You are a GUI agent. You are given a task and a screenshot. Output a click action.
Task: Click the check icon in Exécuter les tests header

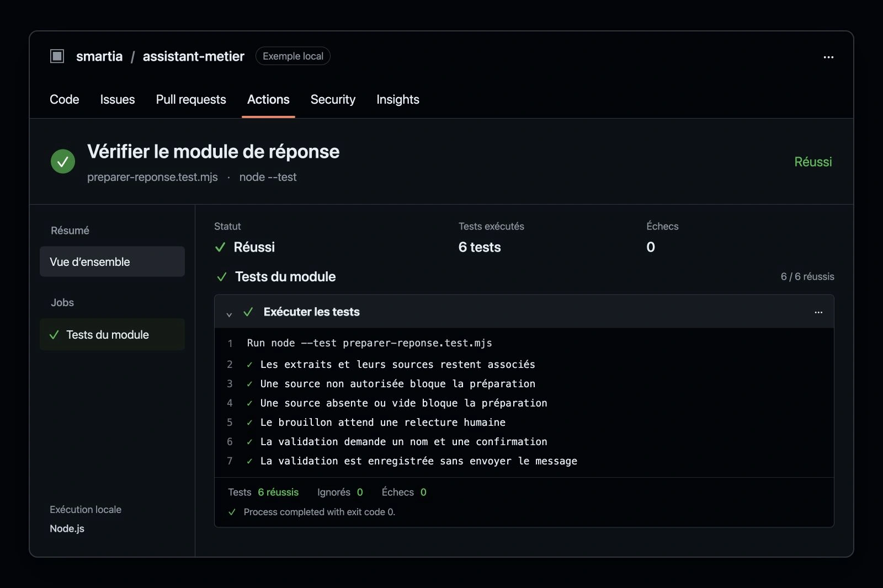click(x=248, y=312)
